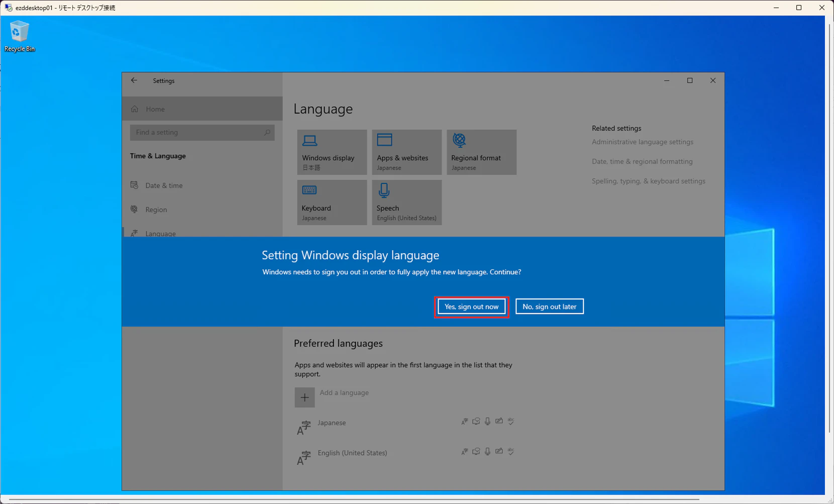Image resolution: width=834 pixels, height=504 pixels.
Task: Click the language glyph icon beside Japanese
Action: pyautogui.click(x=303, y=428)
